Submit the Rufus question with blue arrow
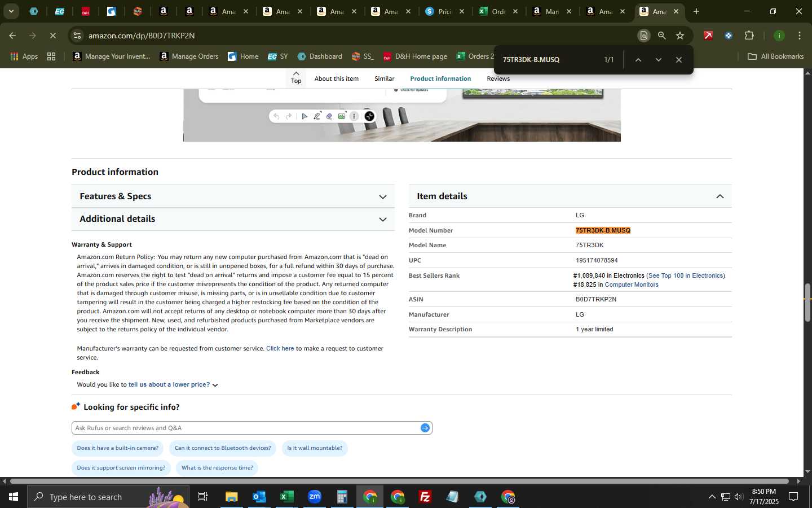This screenshot has width=812, height=508. [425, 428]
